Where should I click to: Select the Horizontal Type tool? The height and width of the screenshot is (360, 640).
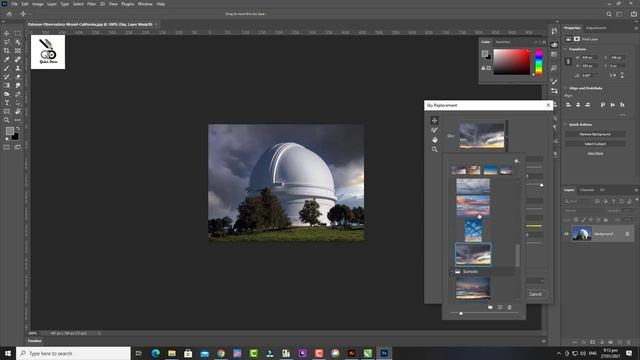[7, 103]
